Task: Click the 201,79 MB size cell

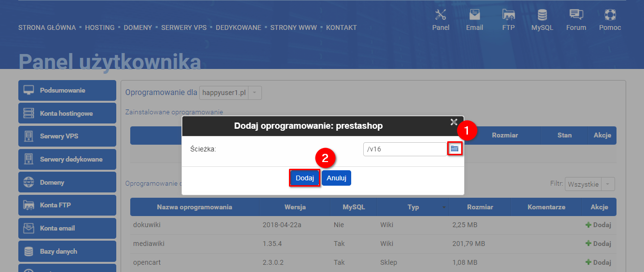Action: click(469, 244)
